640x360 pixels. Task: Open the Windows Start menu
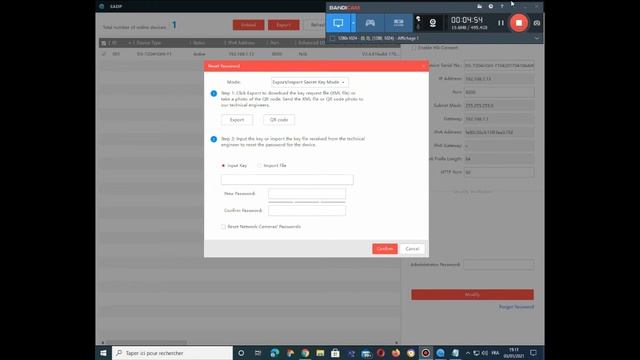point(103,353)
